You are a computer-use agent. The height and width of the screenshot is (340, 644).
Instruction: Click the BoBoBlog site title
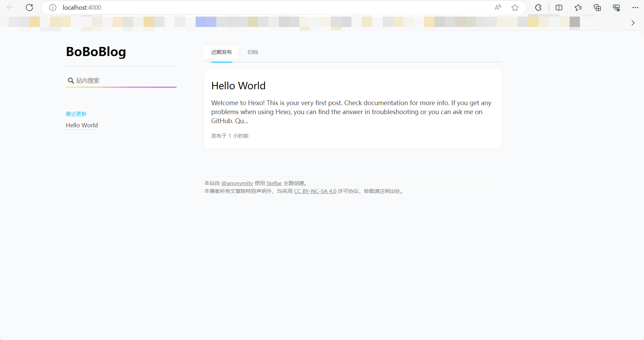tap(96, 52)
